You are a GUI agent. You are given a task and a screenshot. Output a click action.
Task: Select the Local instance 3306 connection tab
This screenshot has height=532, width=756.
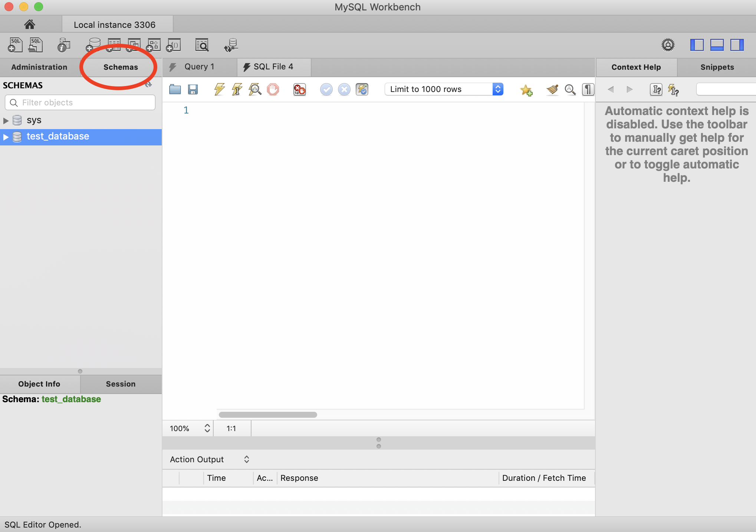pyautogui.click(x=117, y=24)
